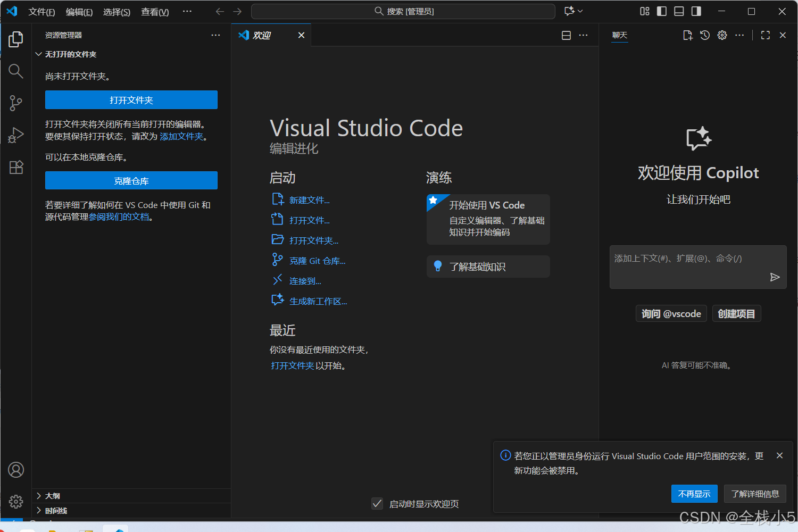The width and height of the screenshot is (798, 532).
Task: Collapse the 无打开的文件夹 section
Action: (x=131, y=54)
